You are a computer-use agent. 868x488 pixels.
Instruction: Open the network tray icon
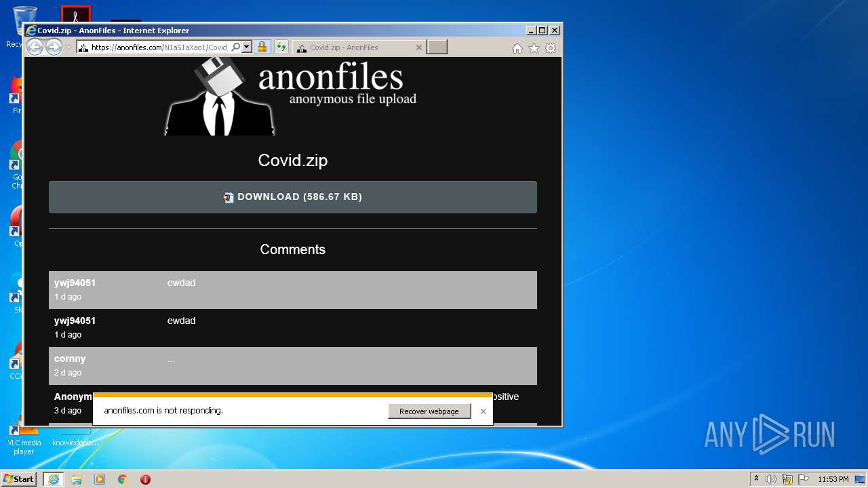click(787, 479)
